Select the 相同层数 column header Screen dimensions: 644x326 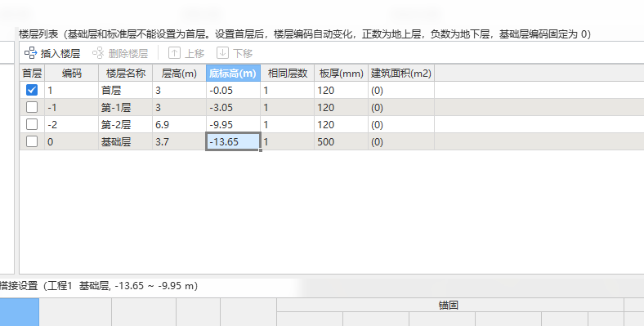click(287, 73)
